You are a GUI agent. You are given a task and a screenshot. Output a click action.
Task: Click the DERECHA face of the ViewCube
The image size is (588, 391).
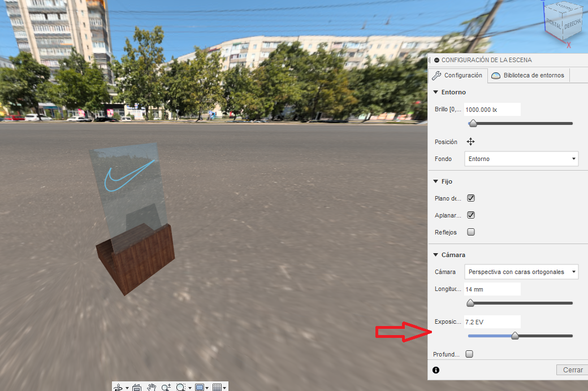[x=573, y=25]
